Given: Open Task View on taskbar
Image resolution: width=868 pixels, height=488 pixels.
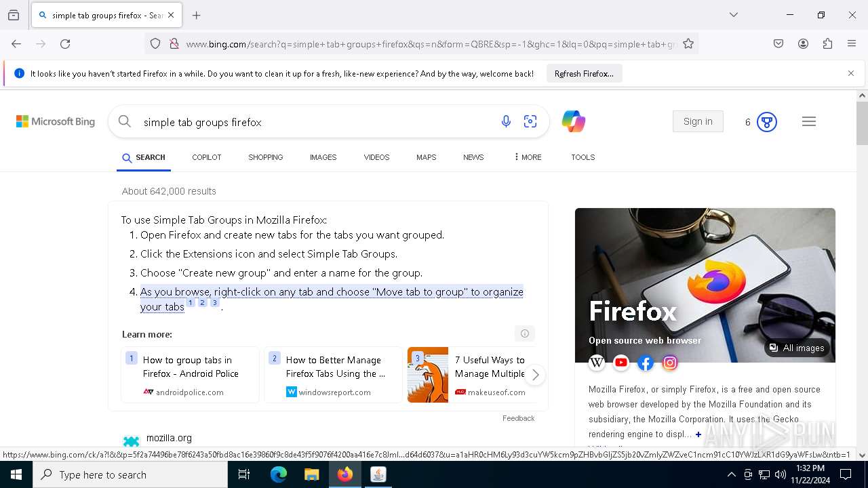Looking at the screenshot, I should [x=244, y=474].
